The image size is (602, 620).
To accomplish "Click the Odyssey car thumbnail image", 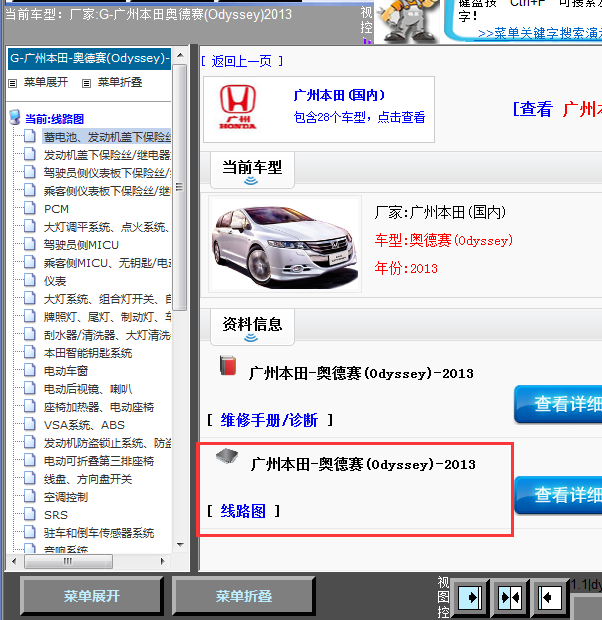I will [x=285, y=244].
